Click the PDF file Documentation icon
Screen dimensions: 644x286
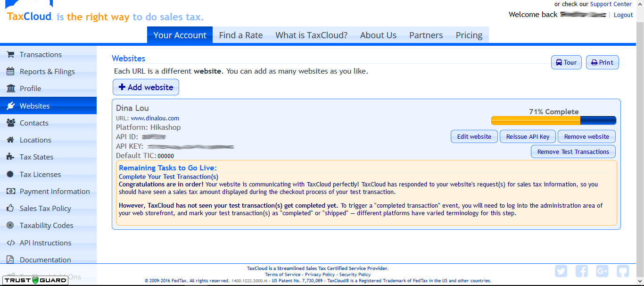10,260
